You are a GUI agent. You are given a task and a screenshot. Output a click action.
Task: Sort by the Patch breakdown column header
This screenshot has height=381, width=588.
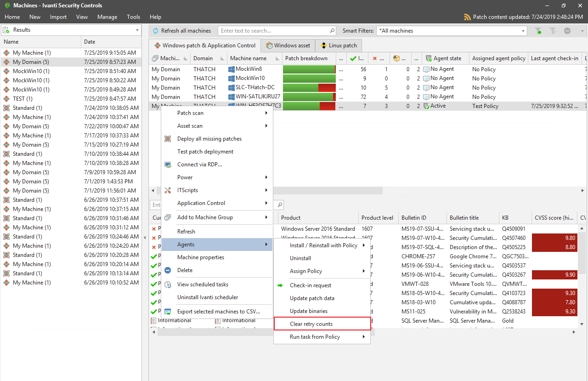pos(309,58)
